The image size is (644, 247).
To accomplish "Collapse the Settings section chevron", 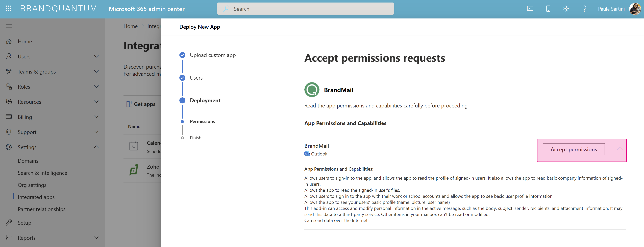I will 96,147.
